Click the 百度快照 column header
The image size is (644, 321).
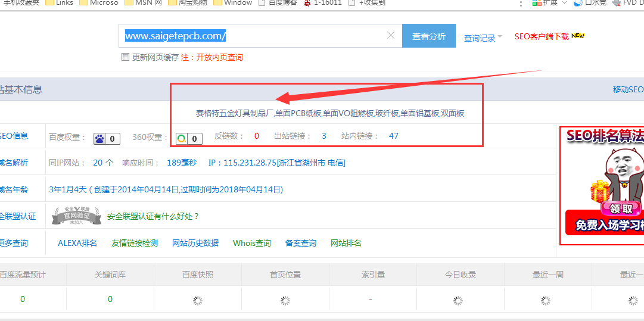click(x=198, y=275)
